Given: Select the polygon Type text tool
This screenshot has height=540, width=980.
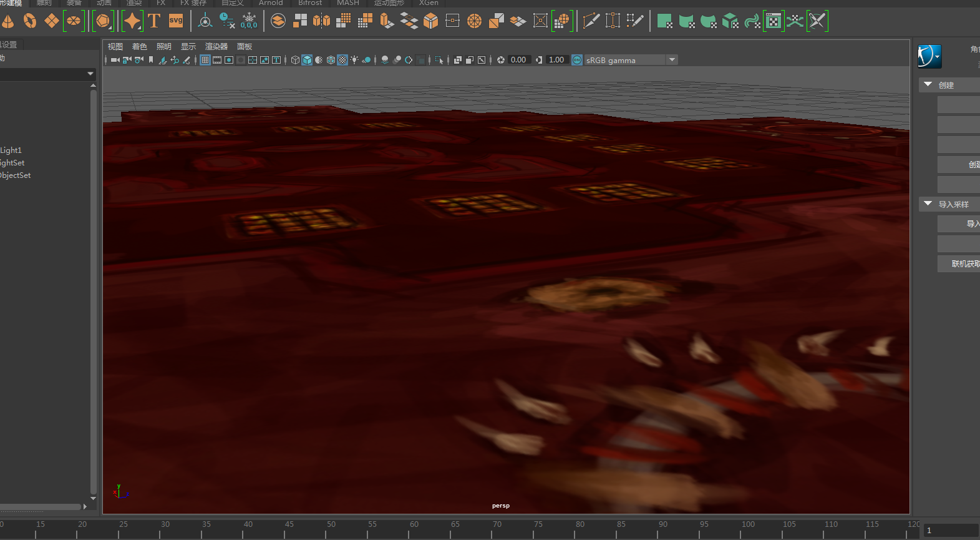Looking at the screenshot, I should 154,21.
